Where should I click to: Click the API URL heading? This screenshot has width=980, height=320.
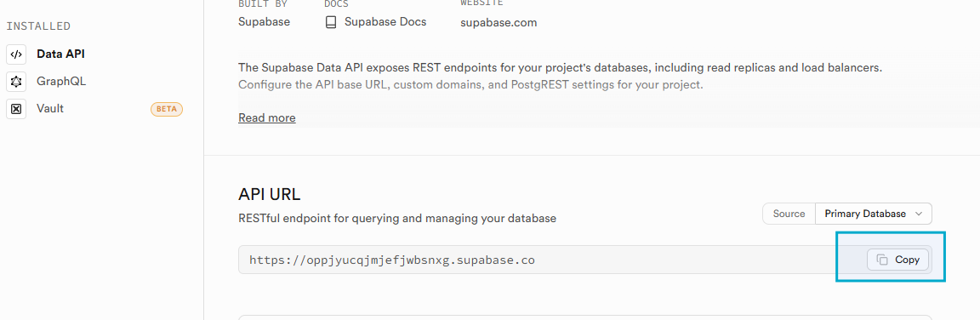point(270,194)
